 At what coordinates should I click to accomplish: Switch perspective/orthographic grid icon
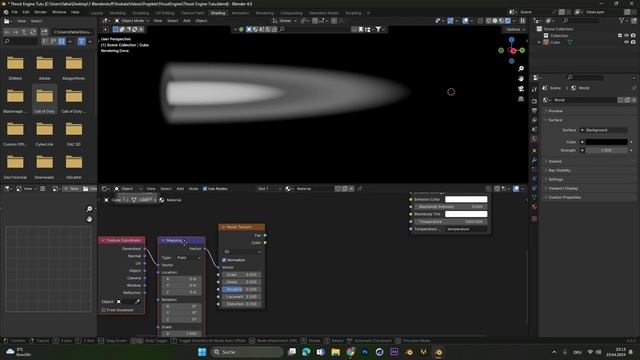tap(521, 99)
